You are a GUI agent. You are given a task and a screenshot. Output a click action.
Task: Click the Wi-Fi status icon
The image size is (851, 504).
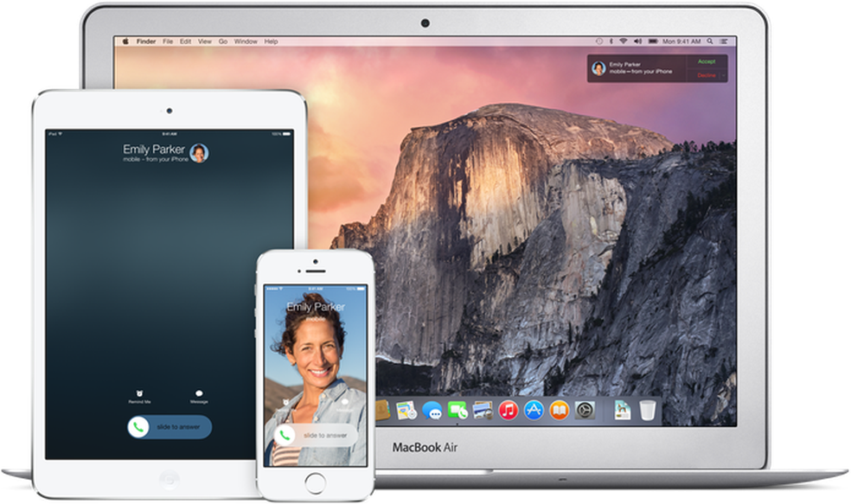point(624,39)
